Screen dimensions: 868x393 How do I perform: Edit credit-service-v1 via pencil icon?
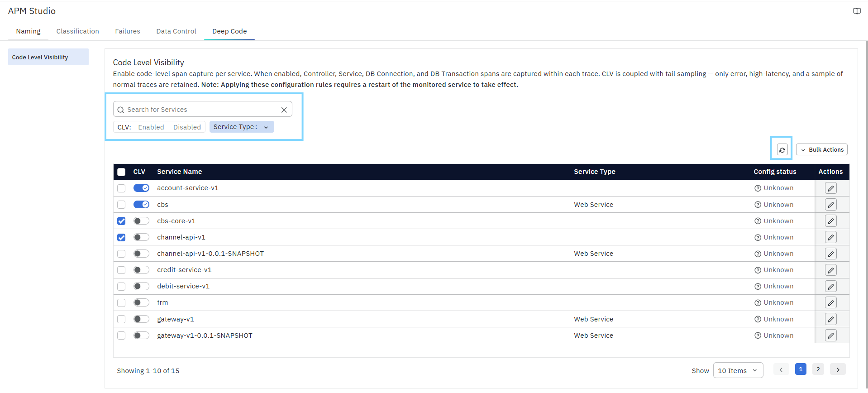pos(830,270)
